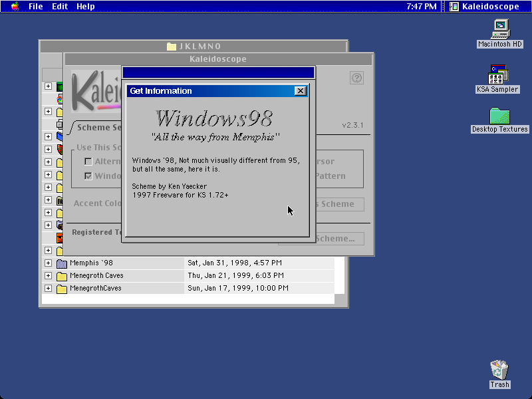This screenshot has height=399, width=532.
Task: Click "Scheme by Ken Yaecker" text
Action: (x=170, y=186)
